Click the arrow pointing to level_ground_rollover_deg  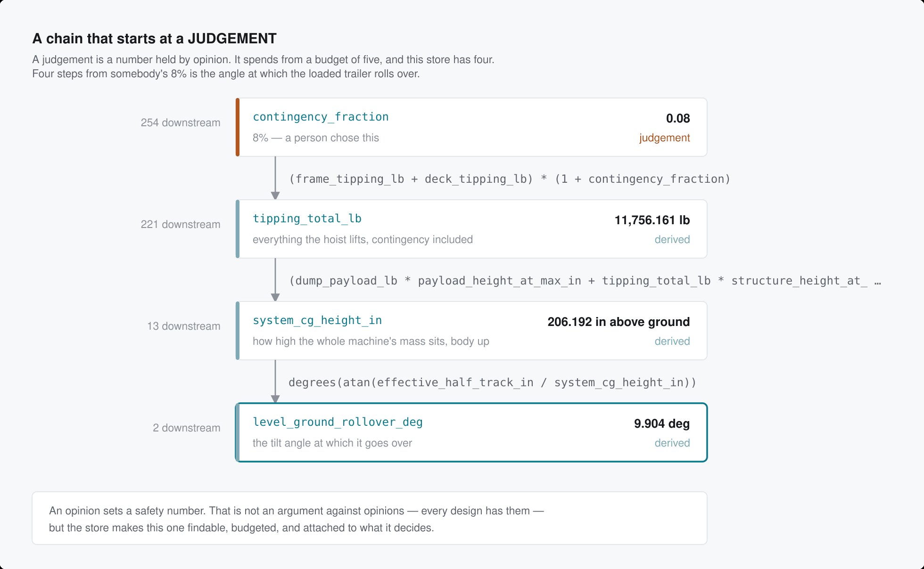point(275,382)
